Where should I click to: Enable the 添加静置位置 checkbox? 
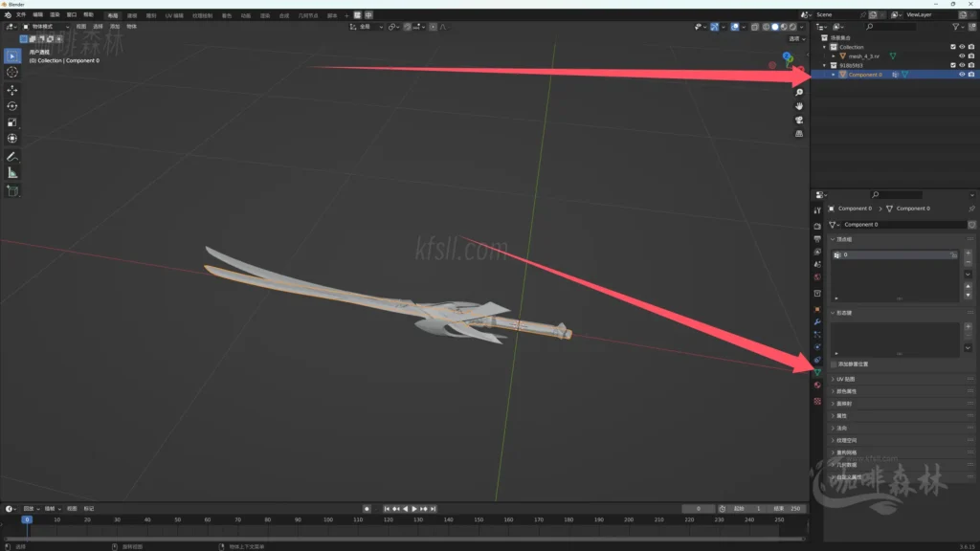click(834, 364)
